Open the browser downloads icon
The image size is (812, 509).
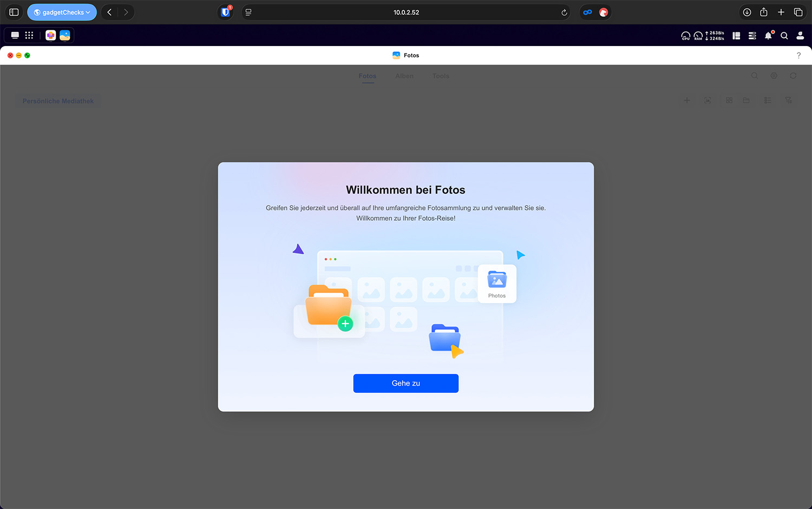pos(746,12)
